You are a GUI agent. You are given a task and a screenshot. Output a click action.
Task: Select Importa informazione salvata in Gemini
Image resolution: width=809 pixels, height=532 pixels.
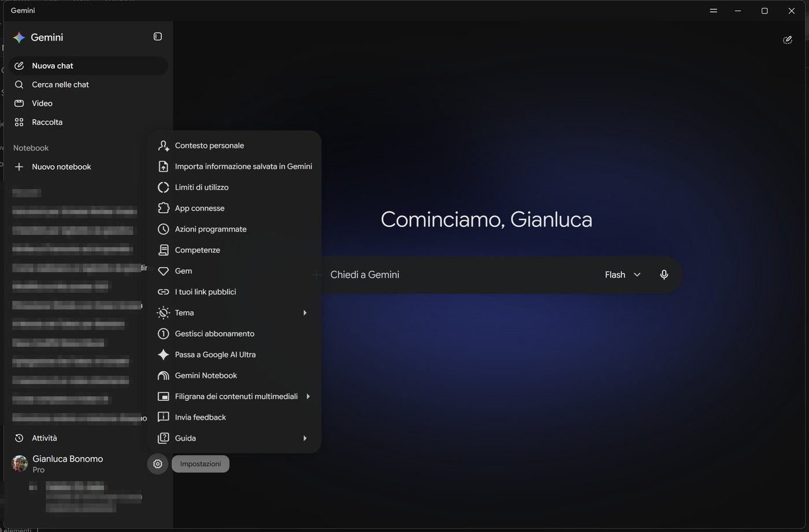click(x=234, y=166)
